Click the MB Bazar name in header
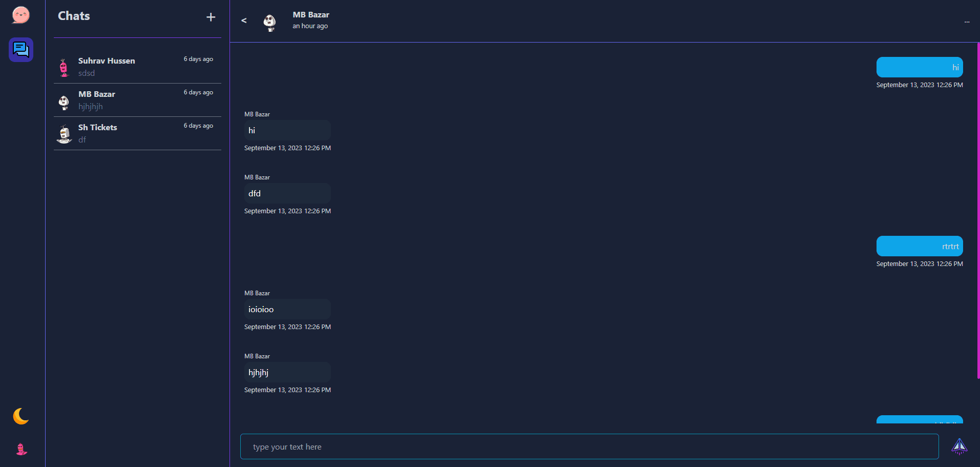Screen dimensions: 980x467 (311, 15)
